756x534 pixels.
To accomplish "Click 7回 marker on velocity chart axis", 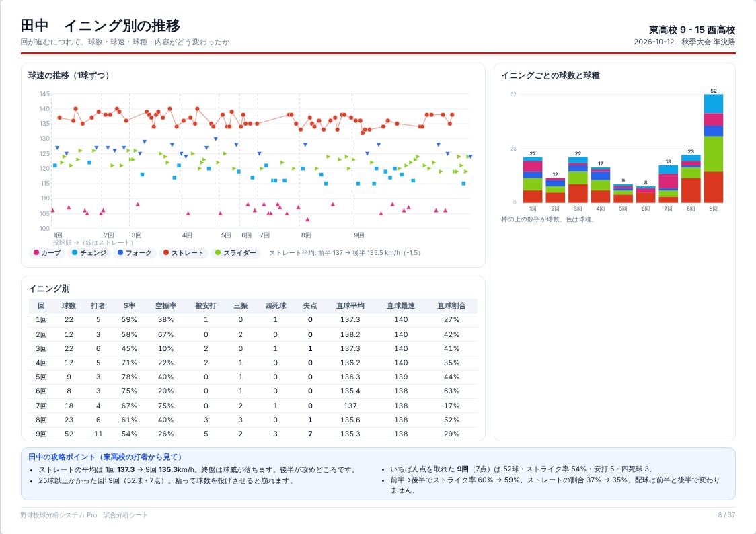I will coord(265,235).
